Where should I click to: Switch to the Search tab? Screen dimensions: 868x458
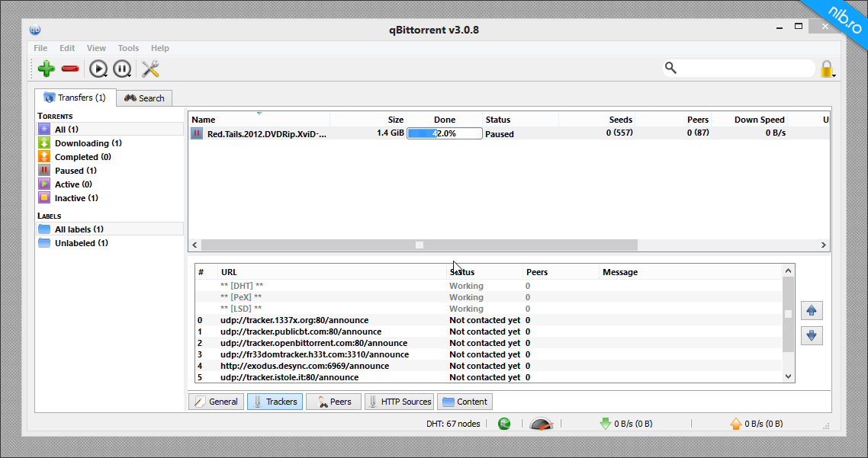coord(145,98)
